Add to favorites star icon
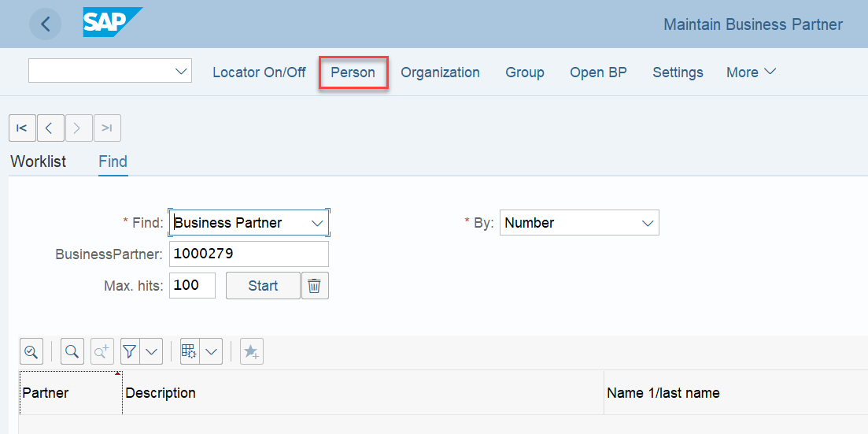Image resolution: width=868 pixels, height=434 pixels. [252, 351]
